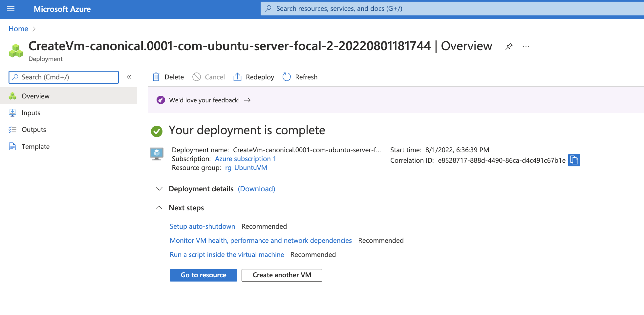The height and width of the screenshot is (315, 644).
Task: Go to Home via breadcrumb link
Action: coord(18,29)
